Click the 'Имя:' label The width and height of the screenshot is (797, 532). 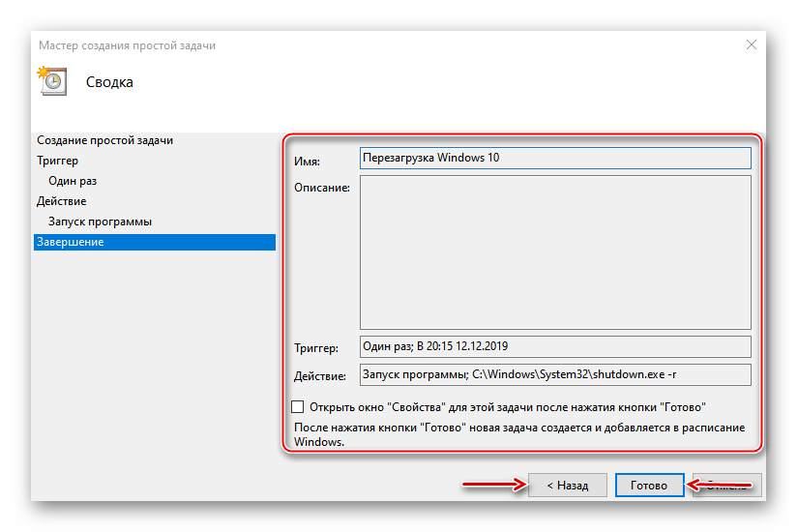[307, 162]
